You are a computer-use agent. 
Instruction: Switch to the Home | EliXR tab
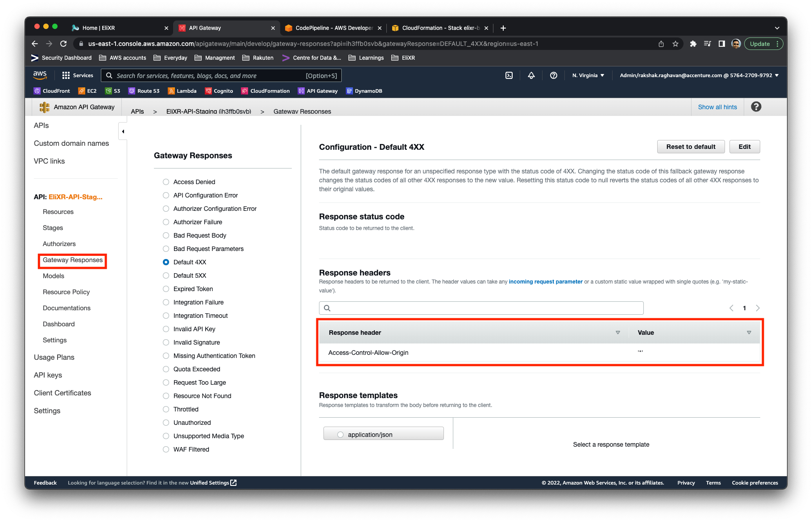(x=120, y=28)
